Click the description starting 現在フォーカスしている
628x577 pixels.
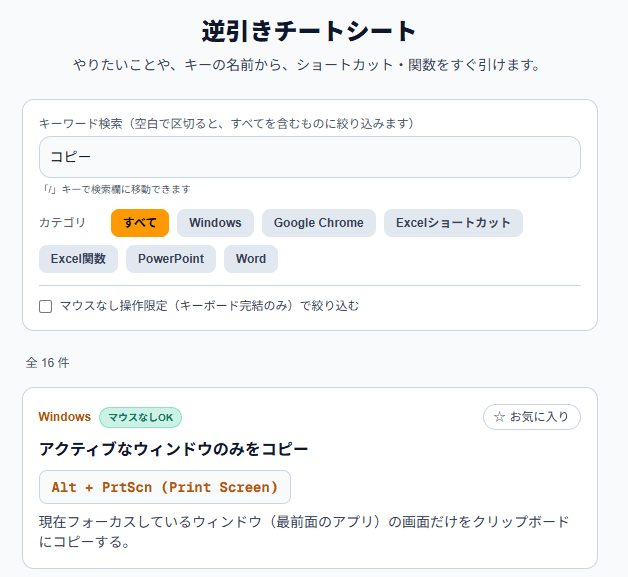click(x=304, y=532)
